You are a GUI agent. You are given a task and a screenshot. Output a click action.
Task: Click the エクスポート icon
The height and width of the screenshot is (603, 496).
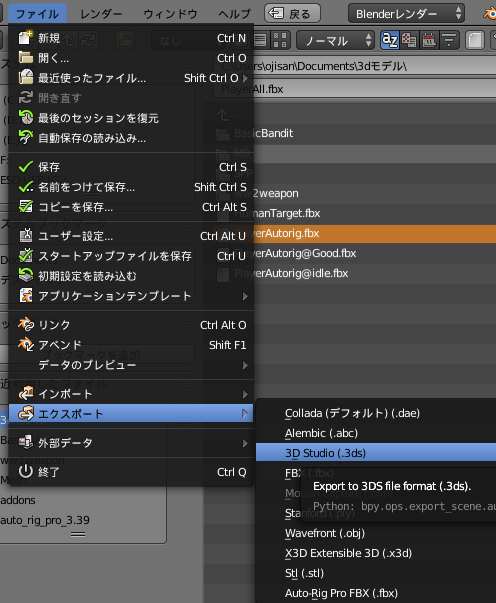tap(26, 413)
